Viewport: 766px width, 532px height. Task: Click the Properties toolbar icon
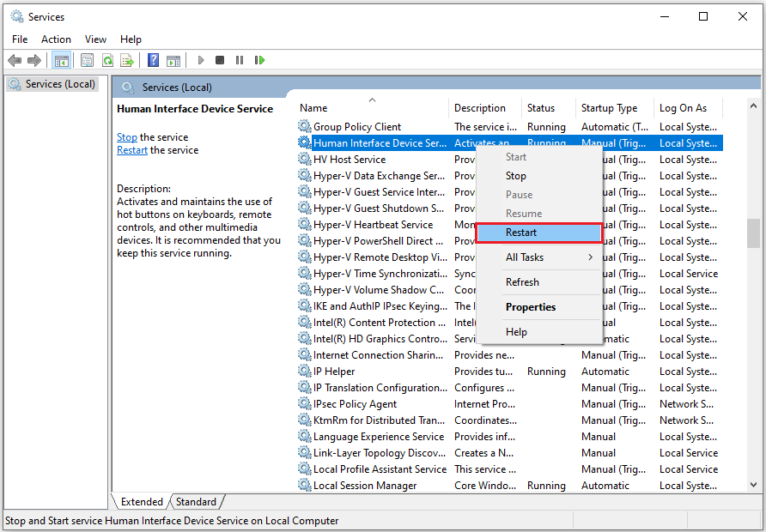tap(87, 60)
